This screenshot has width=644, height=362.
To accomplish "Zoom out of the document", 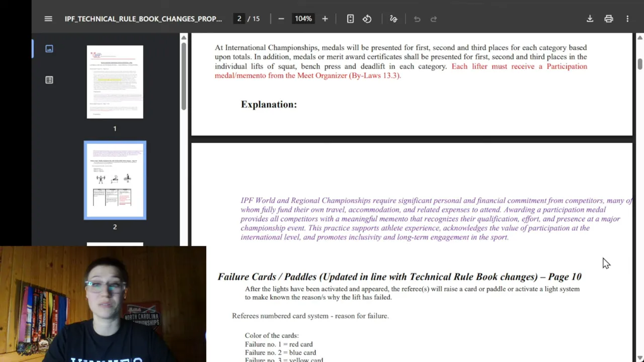I will [x=281, y=19].
